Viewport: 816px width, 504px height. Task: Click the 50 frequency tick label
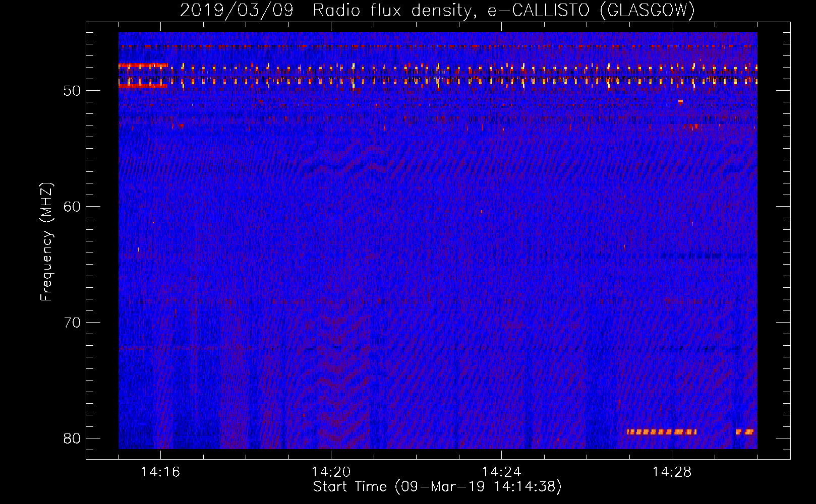click(x=72, y=91)
